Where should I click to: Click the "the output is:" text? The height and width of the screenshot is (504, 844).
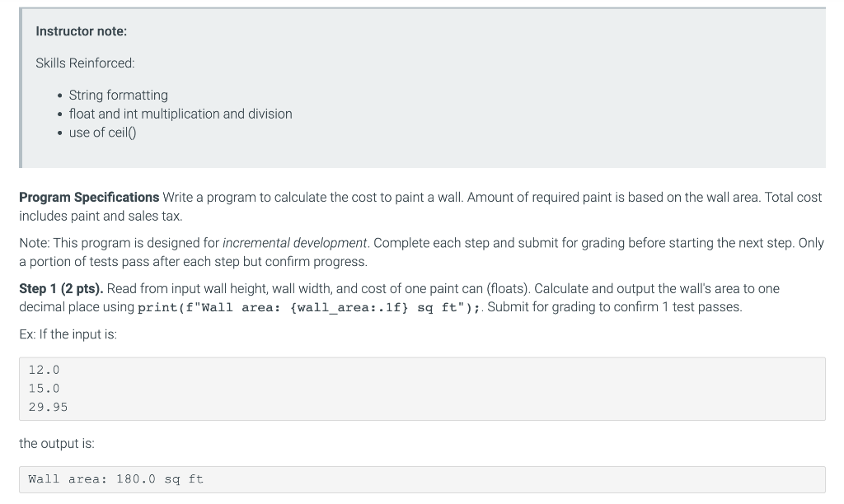click(57, 444)
